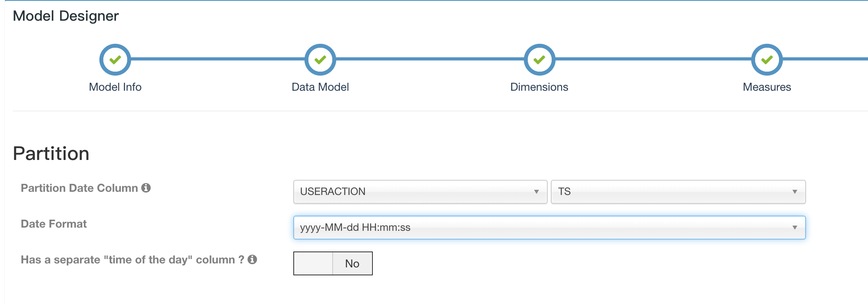The width and height of the screenshot is (868, 304).
Task: Click the arrow on the USERACTION dropdown
Action: coord(536,192)
